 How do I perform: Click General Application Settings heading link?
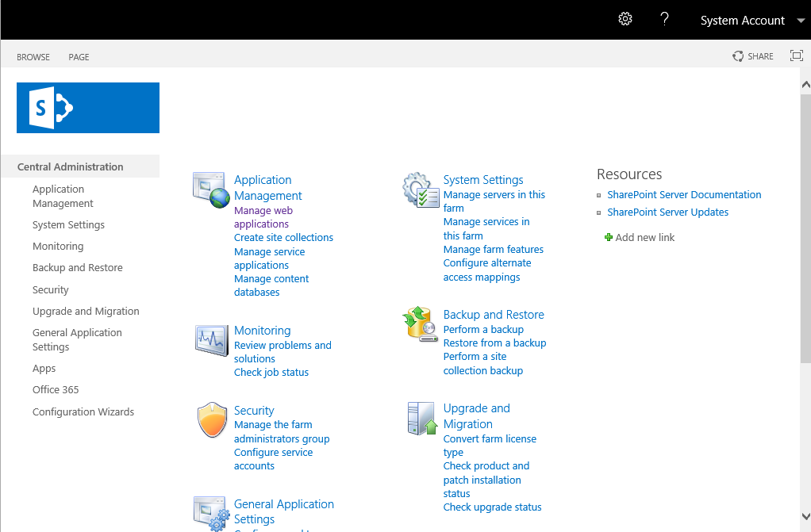[284, 511]
